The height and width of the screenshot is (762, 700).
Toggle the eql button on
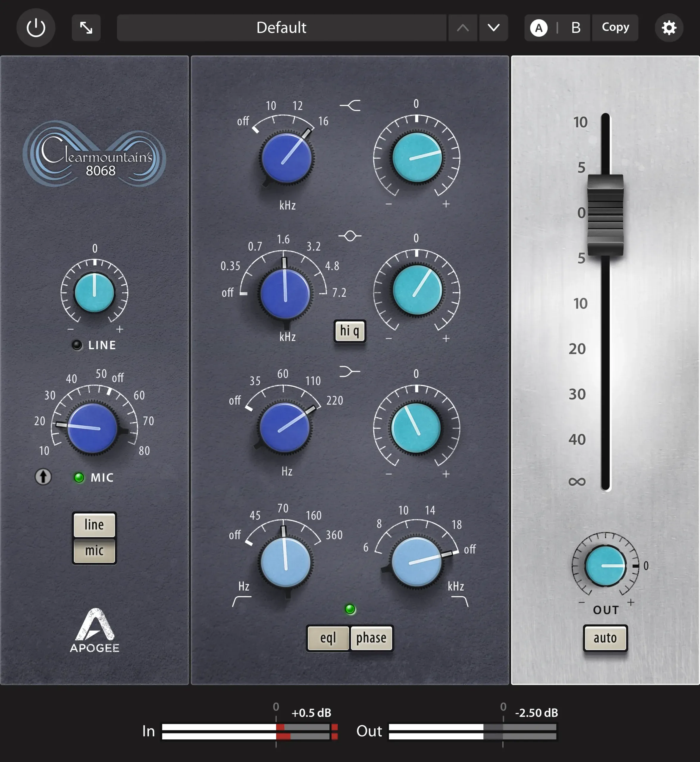pos(328,638)
